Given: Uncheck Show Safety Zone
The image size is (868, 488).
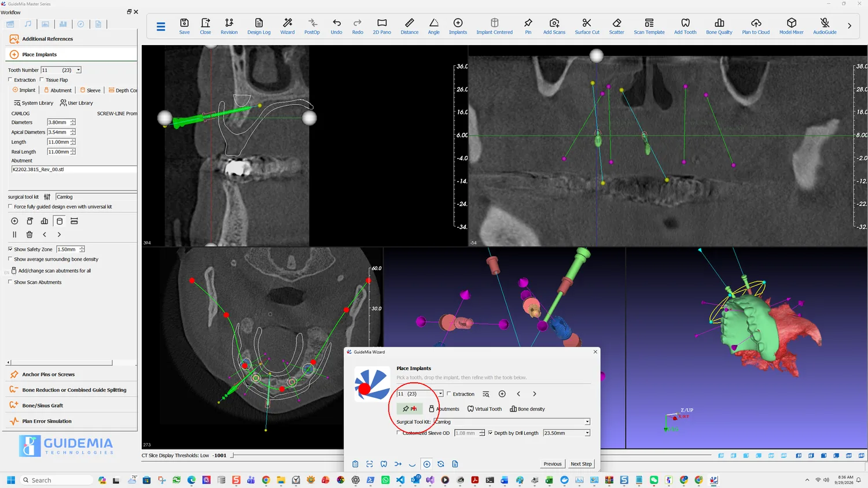Looking at the screenshot, I should click(10, 249).
